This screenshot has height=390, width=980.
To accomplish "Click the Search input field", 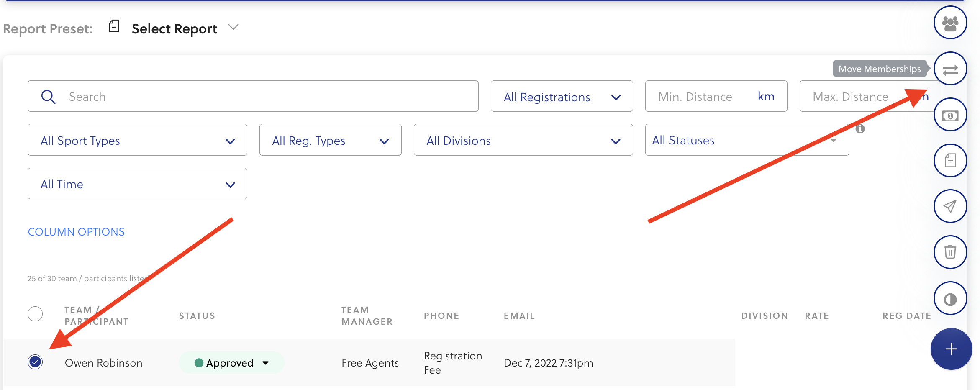I will tap(268, 97).
